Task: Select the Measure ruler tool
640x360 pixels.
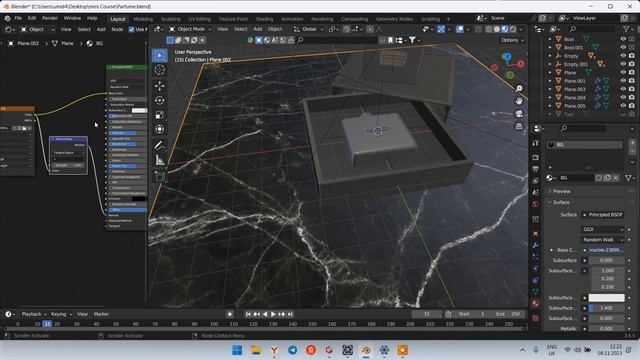Action: [160, 160]
